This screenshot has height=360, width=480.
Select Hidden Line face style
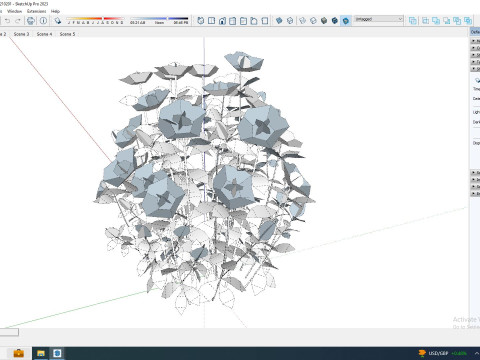pyautogui.click(x=313, y=21)
